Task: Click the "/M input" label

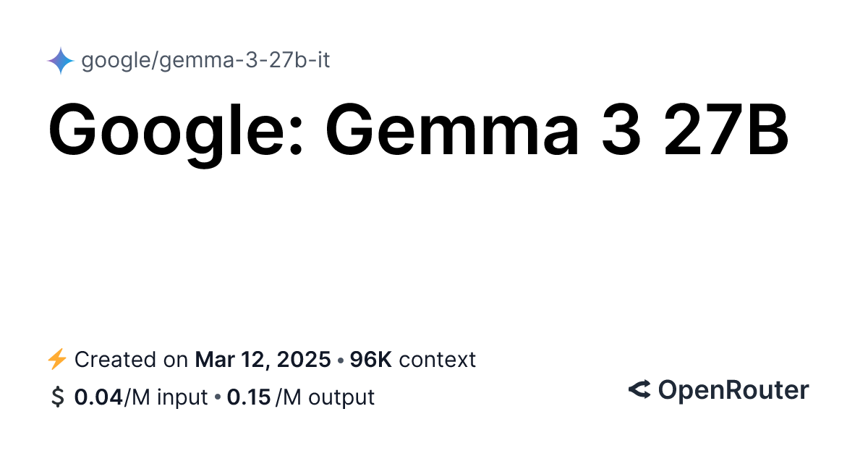Action: pyautogui.click(x=166, y=397)
